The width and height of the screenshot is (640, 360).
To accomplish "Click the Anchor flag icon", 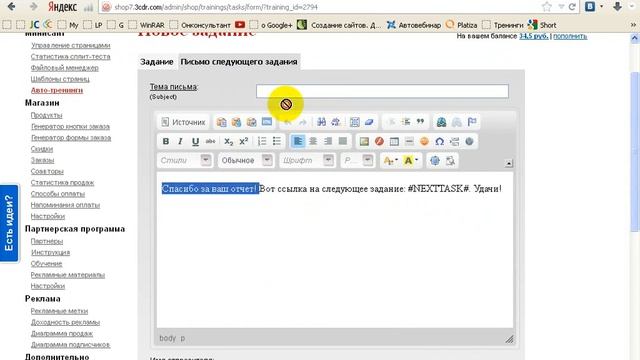I will pos(472,122).
